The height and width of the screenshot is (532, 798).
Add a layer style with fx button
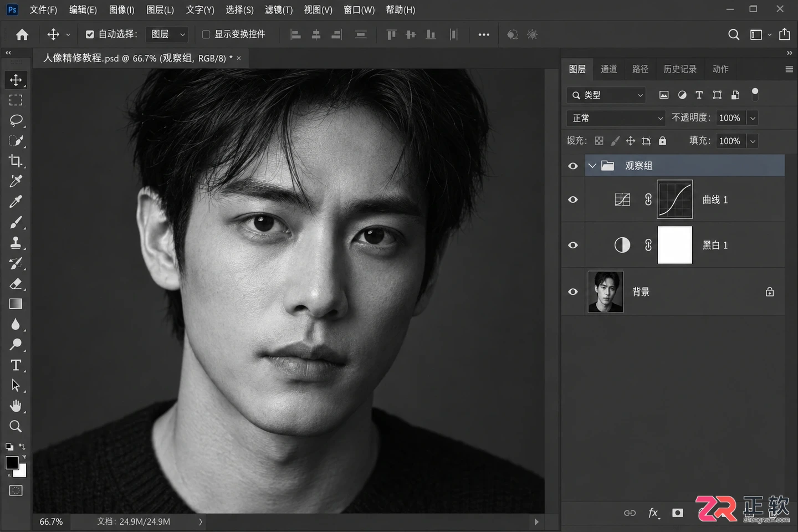[x=654, y=513]
